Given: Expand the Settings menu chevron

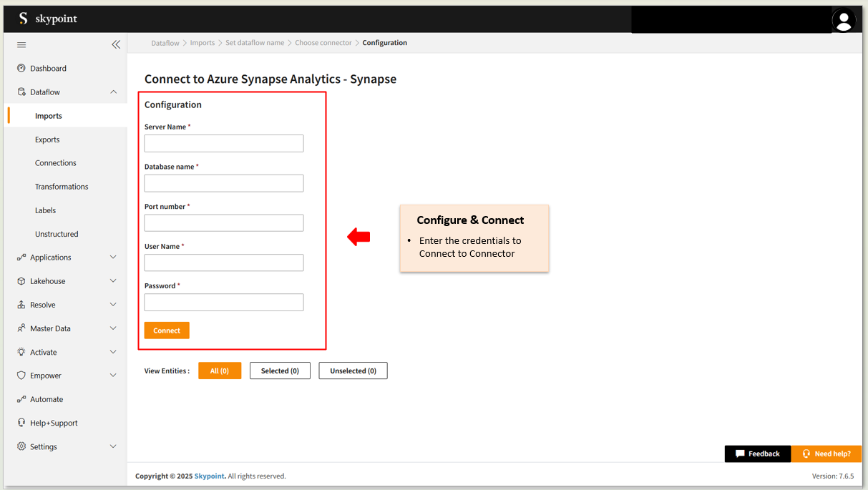Looking at the screenshot, I should [113, 446].
